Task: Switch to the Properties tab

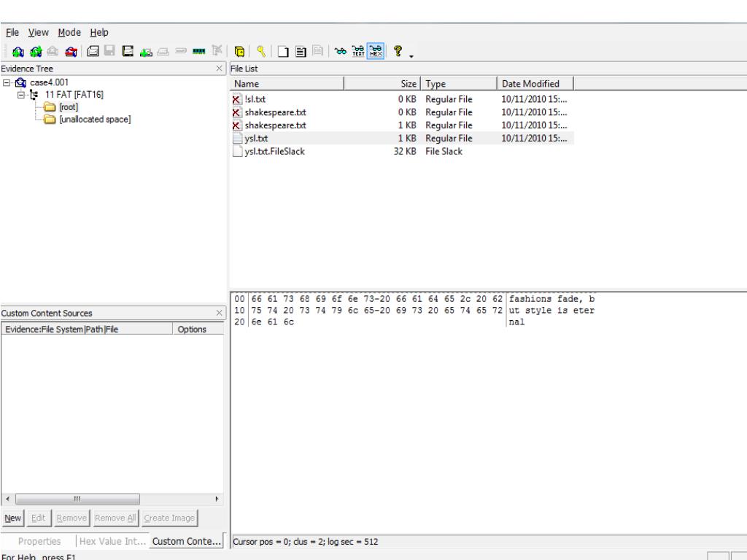Action: (39, 542)
